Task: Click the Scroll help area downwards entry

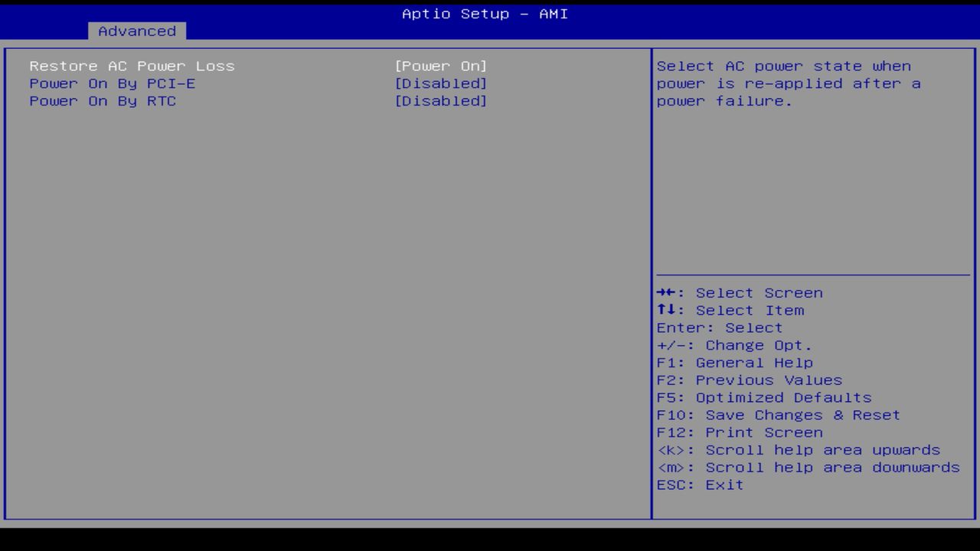Action: [x=808, y=467]
